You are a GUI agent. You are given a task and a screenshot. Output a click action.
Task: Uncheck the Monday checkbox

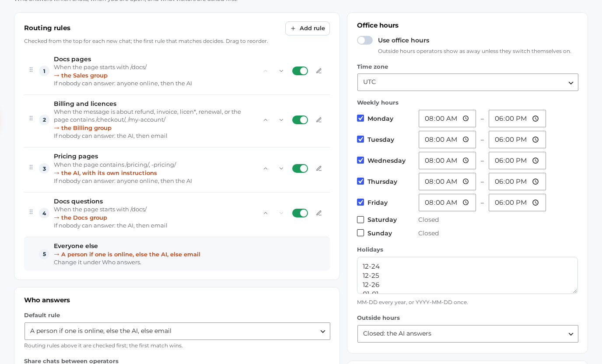(x=360, y=118)
